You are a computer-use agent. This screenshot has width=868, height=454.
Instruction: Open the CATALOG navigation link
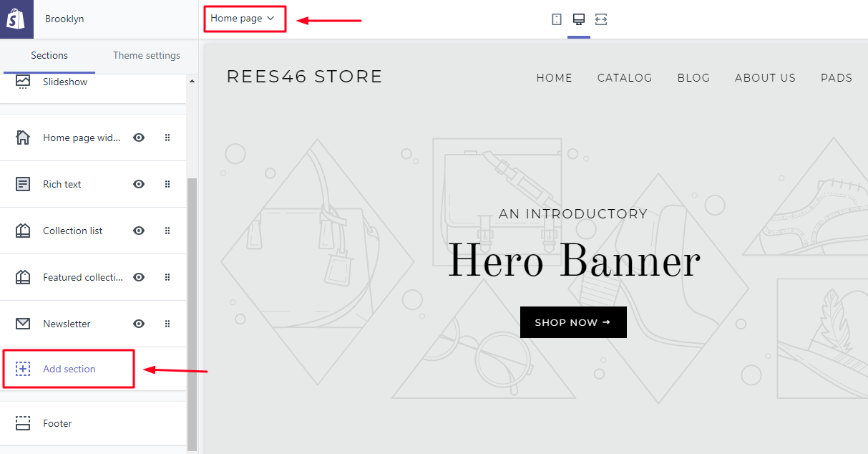(x=625, y=78)
